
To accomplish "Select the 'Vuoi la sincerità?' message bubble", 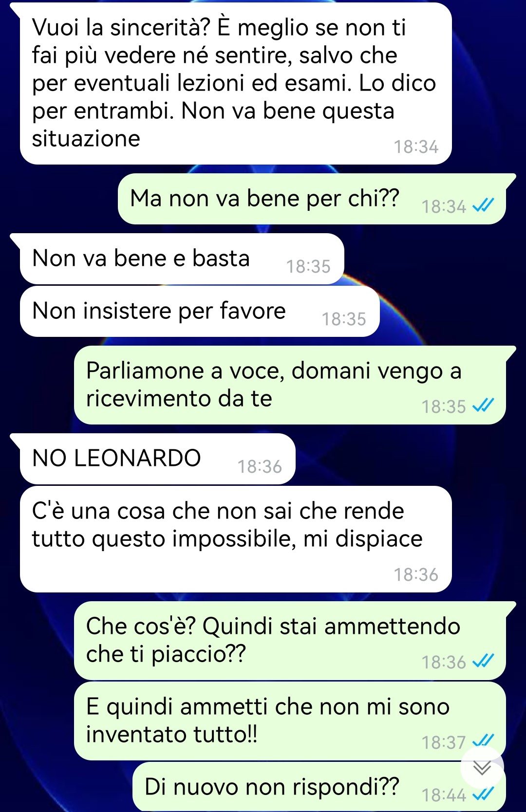I will [236, 84].
